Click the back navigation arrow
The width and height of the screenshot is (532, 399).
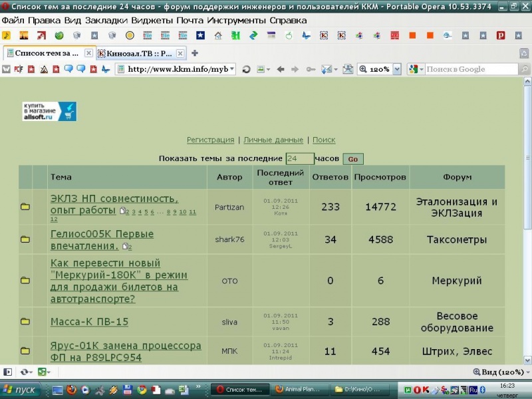point(281,69)
